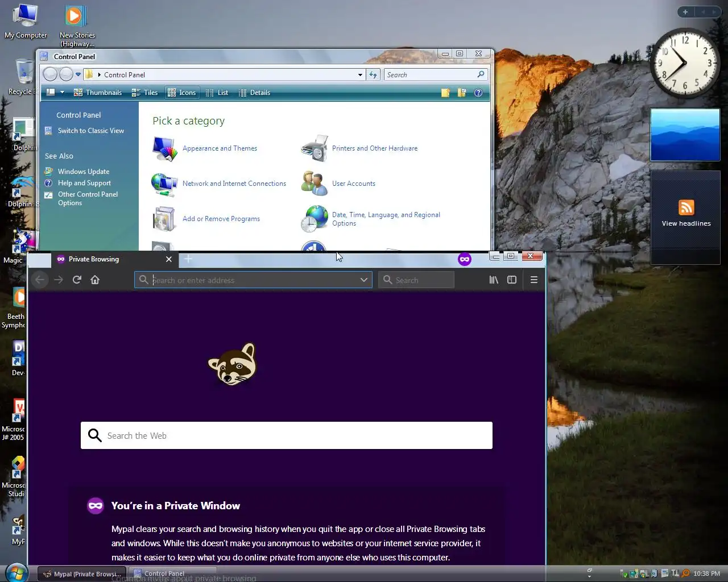This screenshot has height=582, width=728.
Task: Click the My Computer desktop icon
Action: click(x=26, y=22)
